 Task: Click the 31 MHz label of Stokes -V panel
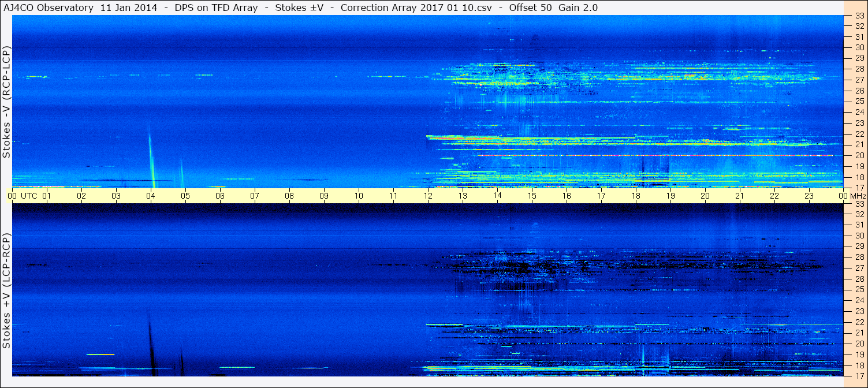click(859, 37)
